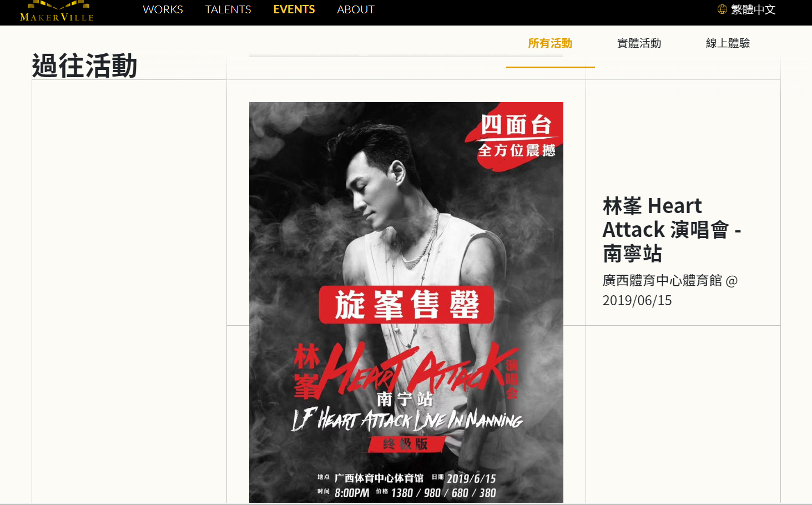This screenshot has height=505, width=812.
Task: Open the WORKS menu item
Action: click(x=163, y=9)
